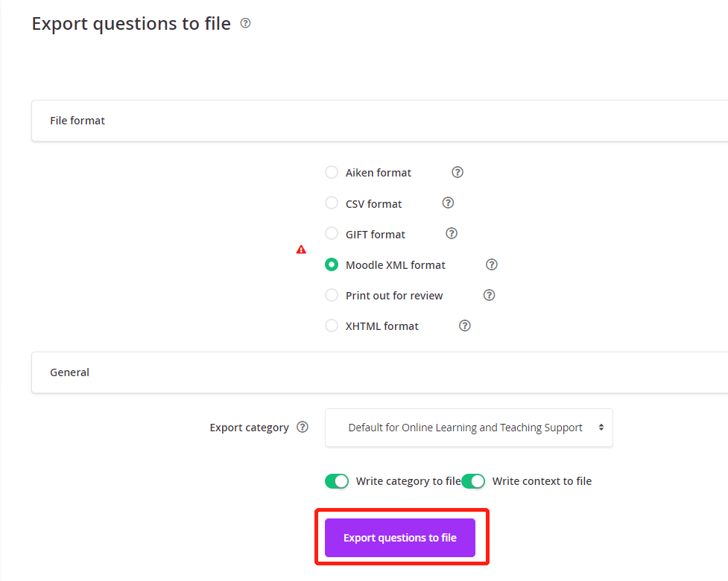Select CSV format radio button

point(332,203)
